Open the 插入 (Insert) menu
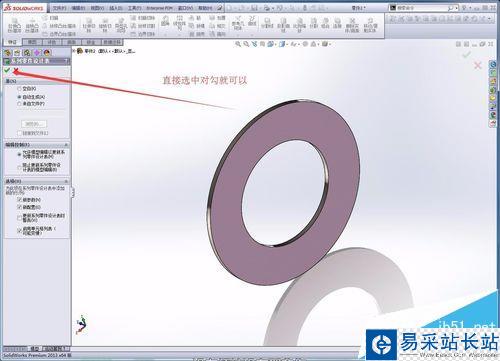Screen dimensions: 500x361 (x=116, y=8)
